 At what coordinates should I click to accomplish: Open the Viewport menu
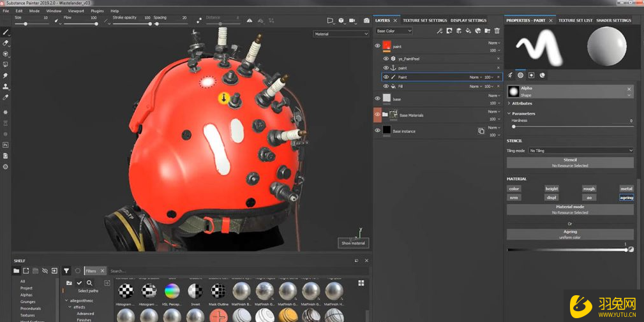(x=75, y=11)
